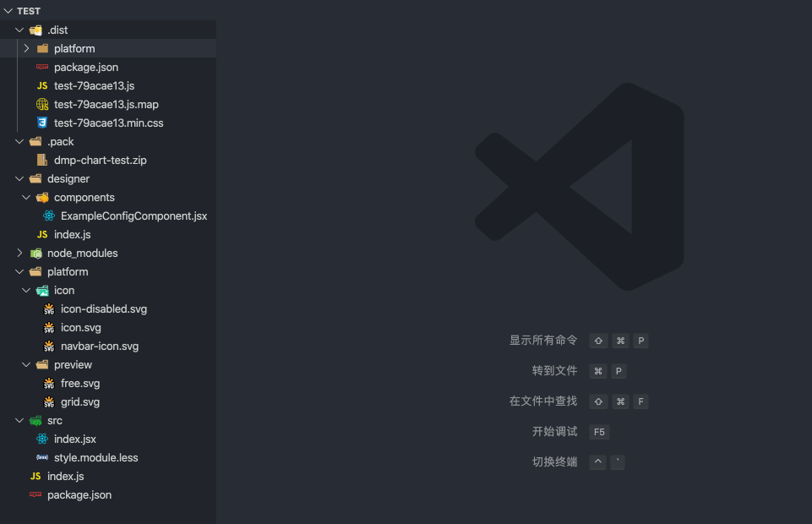Open icon.svg file
The image size is (812, 524).
(x=81, y=328)
